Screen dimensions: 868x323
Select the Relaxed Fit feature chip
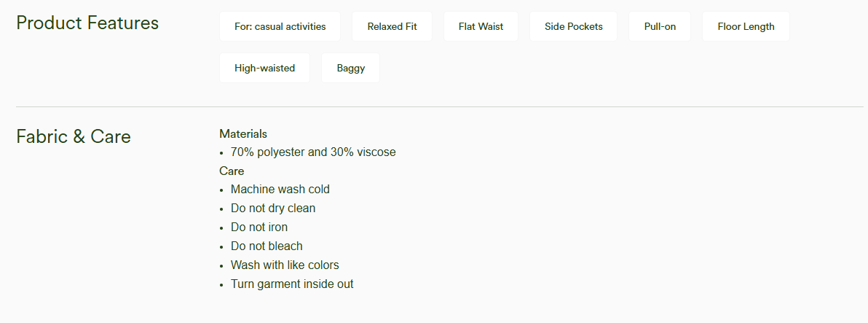click(x=392, y=26)
